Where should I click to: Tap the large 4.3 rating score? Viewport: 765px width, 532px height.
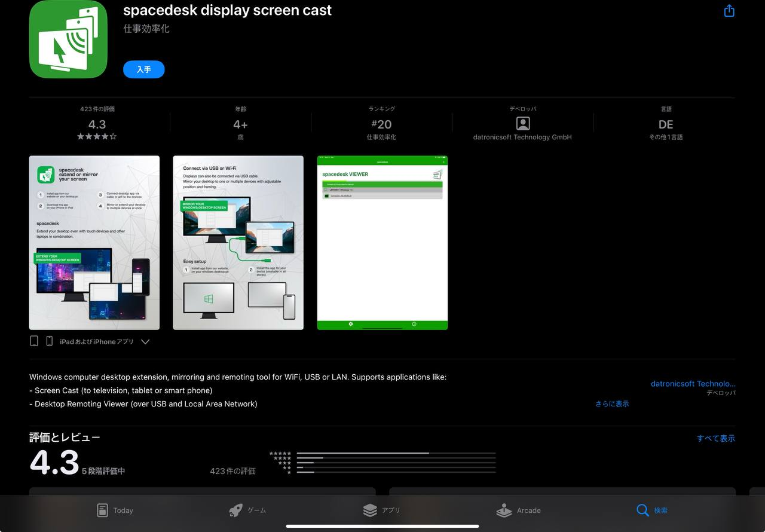(54, 463)
